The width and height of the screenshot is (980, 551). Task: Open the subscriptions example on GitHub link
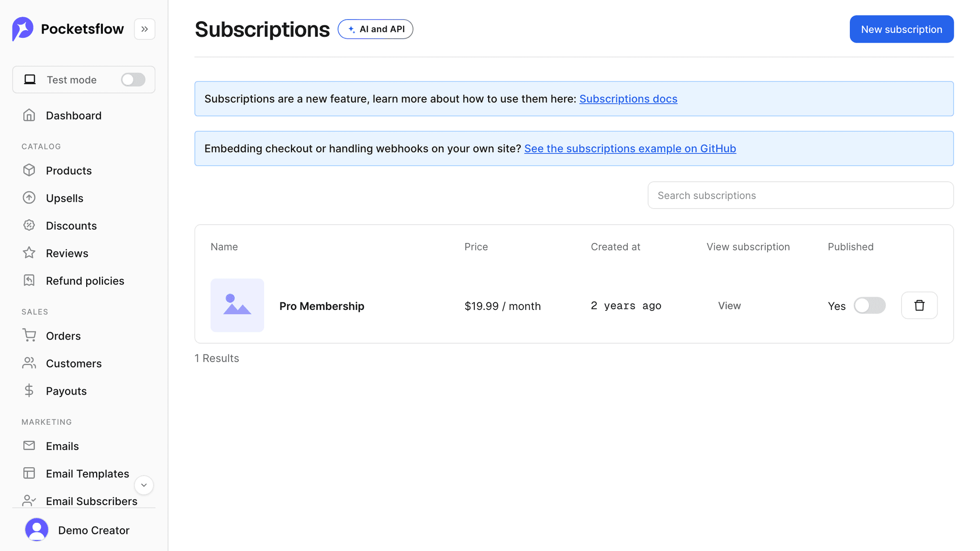pyautogui.click(x=630, y=149)
